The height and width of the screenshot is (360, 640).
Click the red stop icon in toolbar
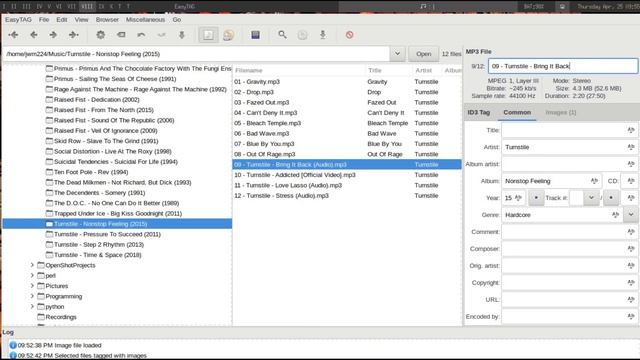coord(349,35)
